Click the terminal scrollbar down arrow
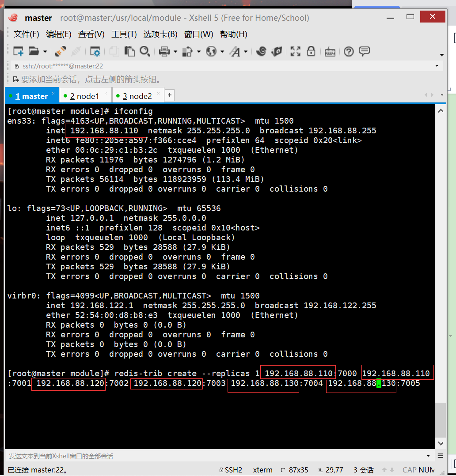 click(441, 443)
